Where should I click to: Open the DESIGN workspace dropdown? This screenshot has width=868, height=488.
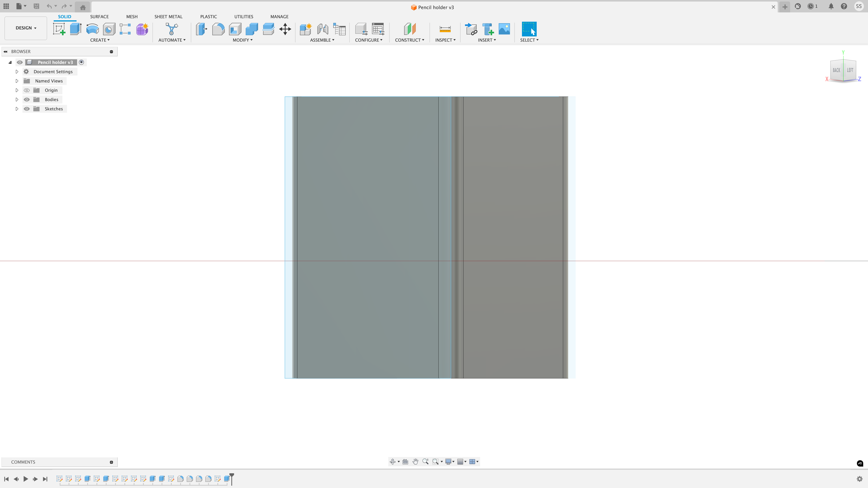pos(26,28)
